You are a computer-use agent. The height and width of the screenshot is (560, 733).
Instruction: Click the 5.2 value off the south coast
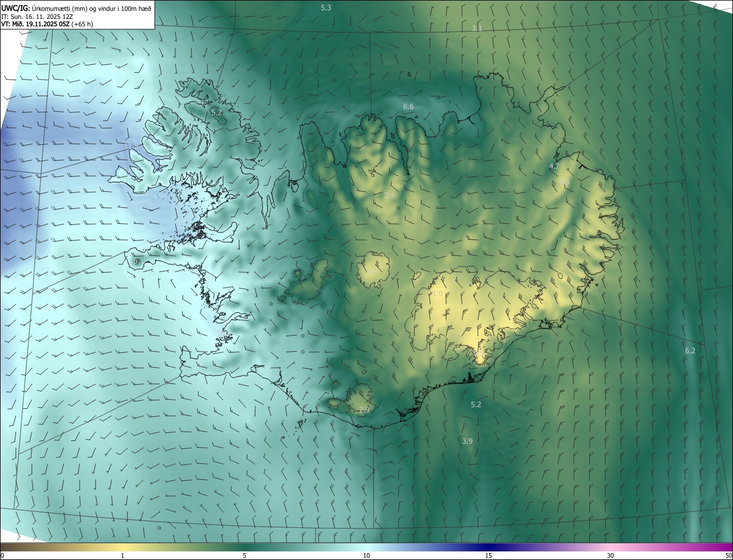pos(476,404)
